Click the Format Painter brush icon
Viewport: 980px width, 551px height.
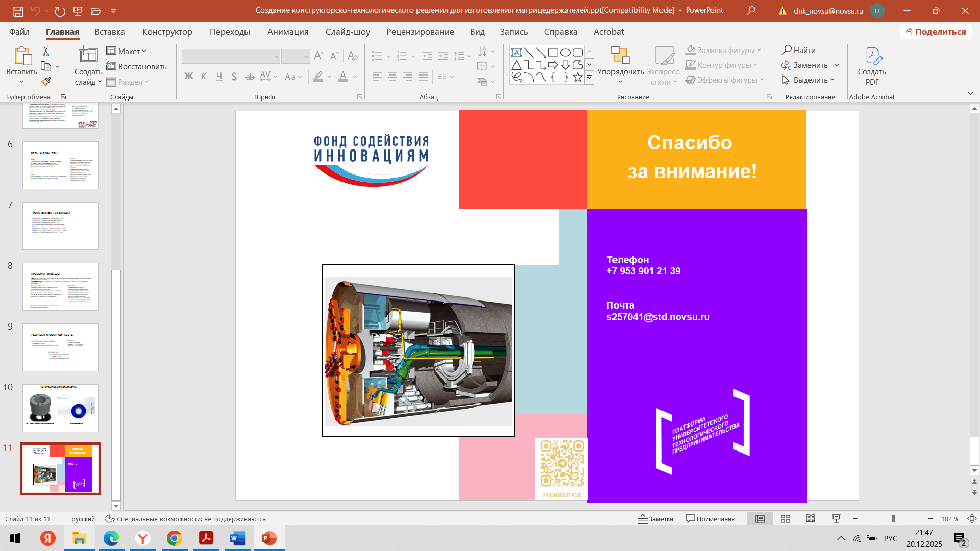coord(46,82)
